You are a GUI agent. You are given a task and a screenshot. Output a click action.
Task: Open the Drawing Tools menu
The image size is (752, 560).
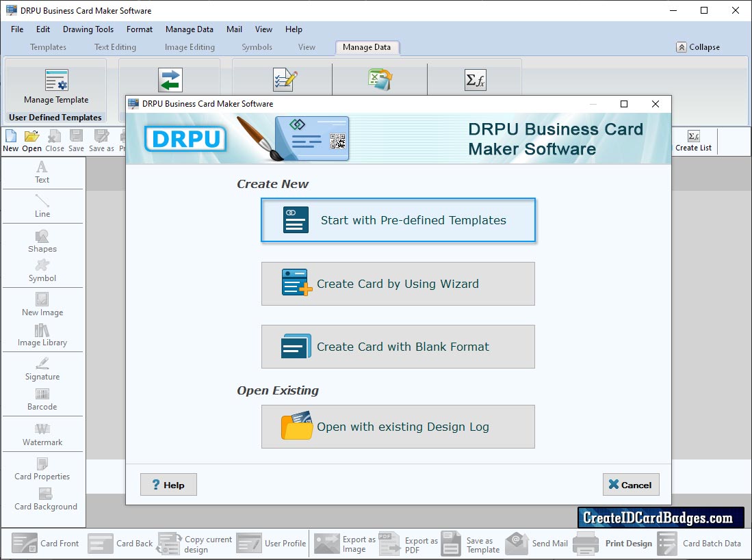(x=88, y=29)
